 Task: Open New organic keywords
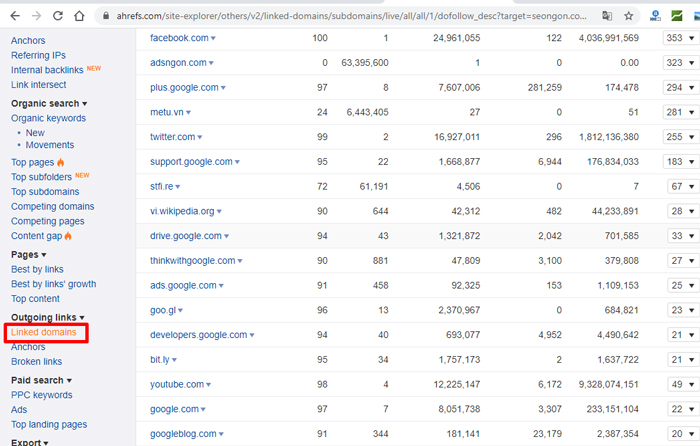(35, 133)
